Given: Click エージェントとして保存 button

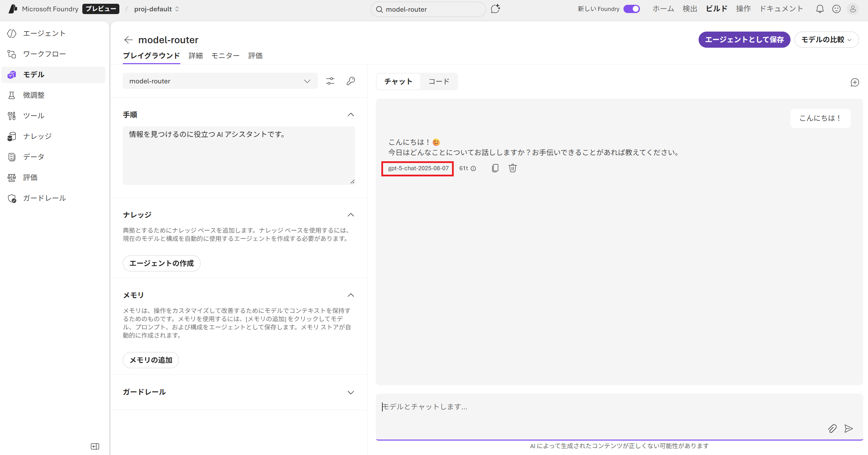Looking at the screenshot, I should (744, 40).
